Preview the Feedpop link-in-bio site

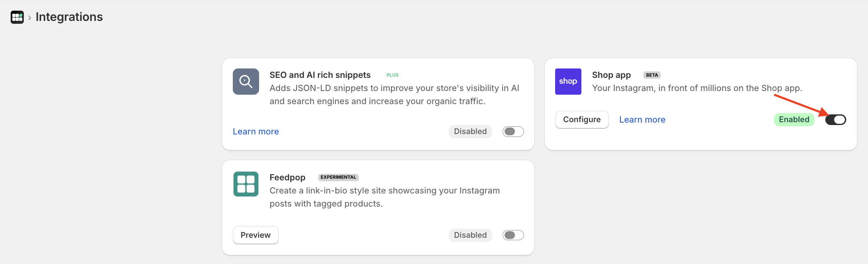255,235
